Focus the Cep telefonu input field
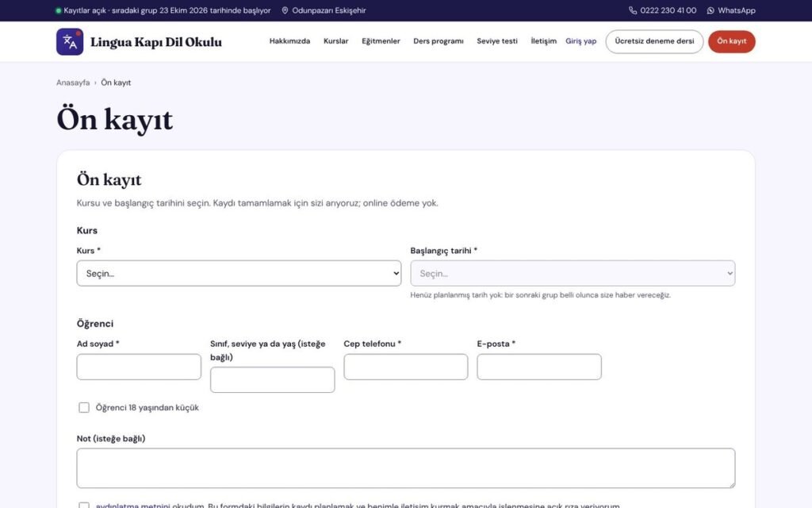Screen dimensions: 812x508 coord(406,367)
